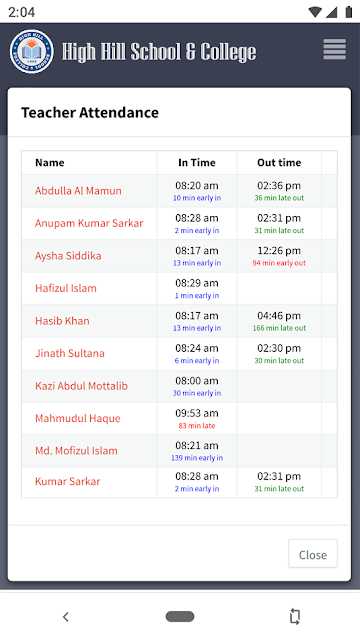Viewport: 360px width, 640px height.
Task: Open the hamburger menu icon
Action: (334, 49)
